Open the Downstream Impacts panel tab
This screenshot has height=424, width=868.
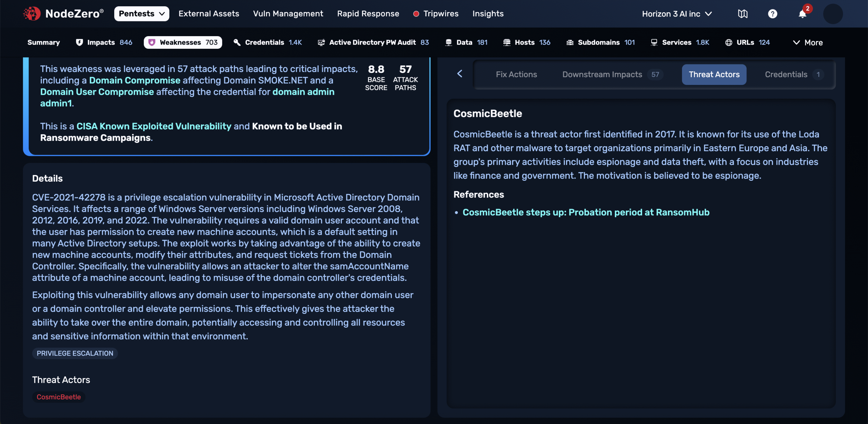point(613,74)
